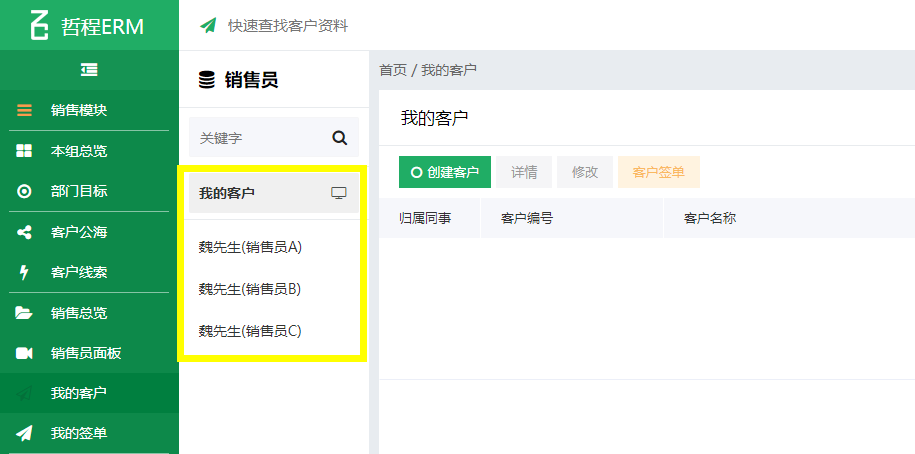Image resolution: width=915 pixels, height=454 pixels.
Task: Click the 哲程ERM logo icon
Action: (39, 26)
